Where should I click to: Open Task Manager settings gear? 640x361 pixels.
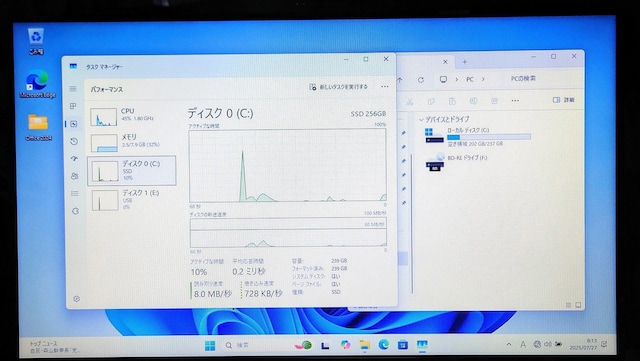[x=76, y=299]
